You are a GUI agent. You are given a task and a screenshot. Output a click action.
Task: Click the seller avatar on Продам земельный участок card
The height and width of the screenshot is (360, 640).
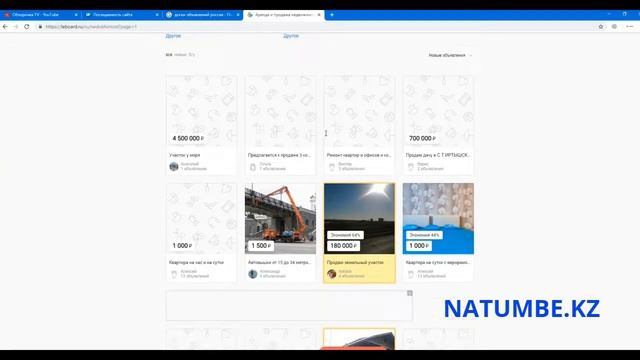tap(332, 274)
